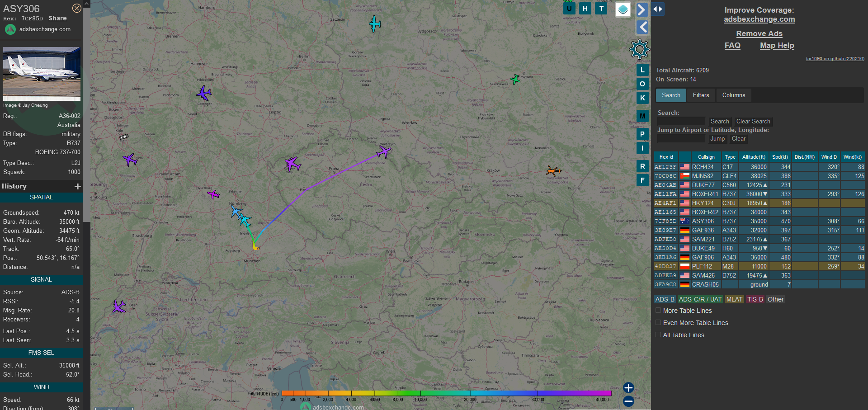Select the green aircraft near Warszawa
The width and height of the screenshot is (868, 410).
pyautogui.click(x=515, y=80)
